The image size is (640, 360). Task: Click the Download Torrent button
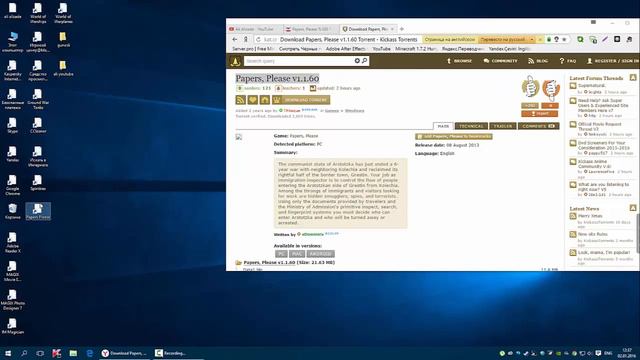(301, 100)
